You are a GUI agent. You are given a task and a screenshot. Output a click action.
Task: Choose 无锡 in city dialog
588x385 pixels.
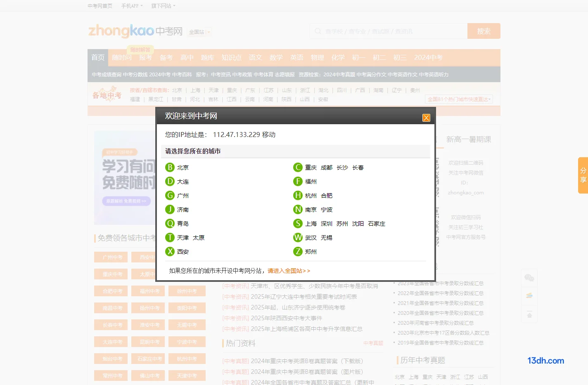pyautogui.click(x=327, y=238)
